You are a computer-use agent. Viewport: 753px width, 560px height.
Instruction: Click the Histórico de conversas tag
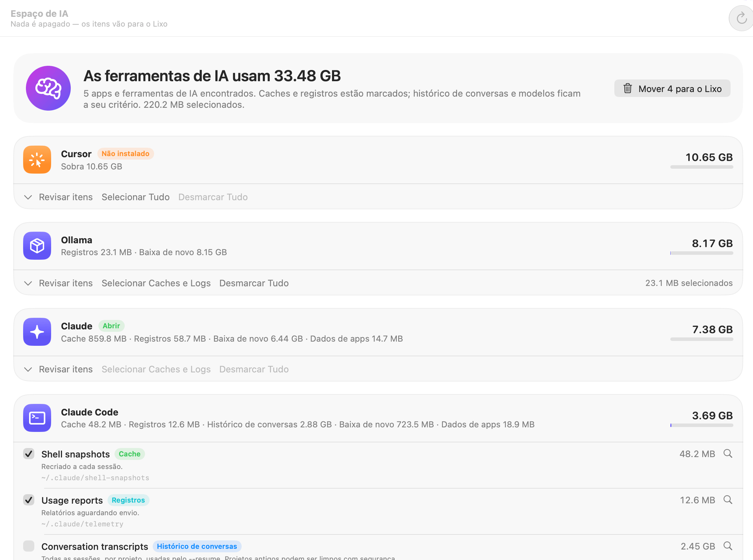click(x=197, y=546)
